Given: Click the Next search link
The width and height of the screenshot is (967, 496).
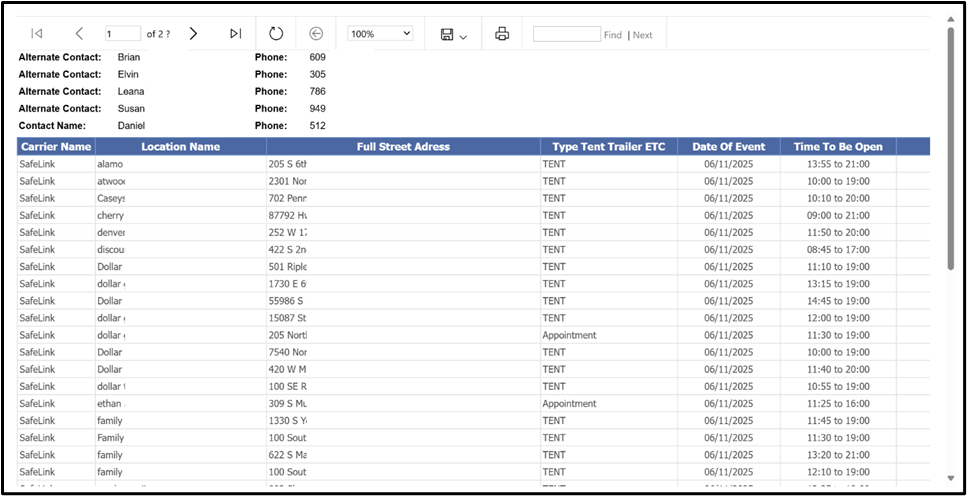Looking at the screenshot, I should (x=642, y=35).
